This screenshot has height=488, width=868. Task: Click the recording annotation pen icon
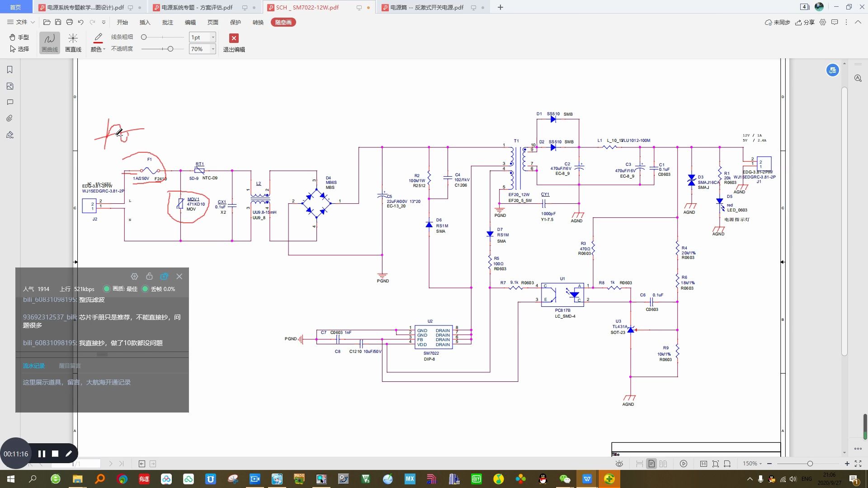[x=69, y=454]
